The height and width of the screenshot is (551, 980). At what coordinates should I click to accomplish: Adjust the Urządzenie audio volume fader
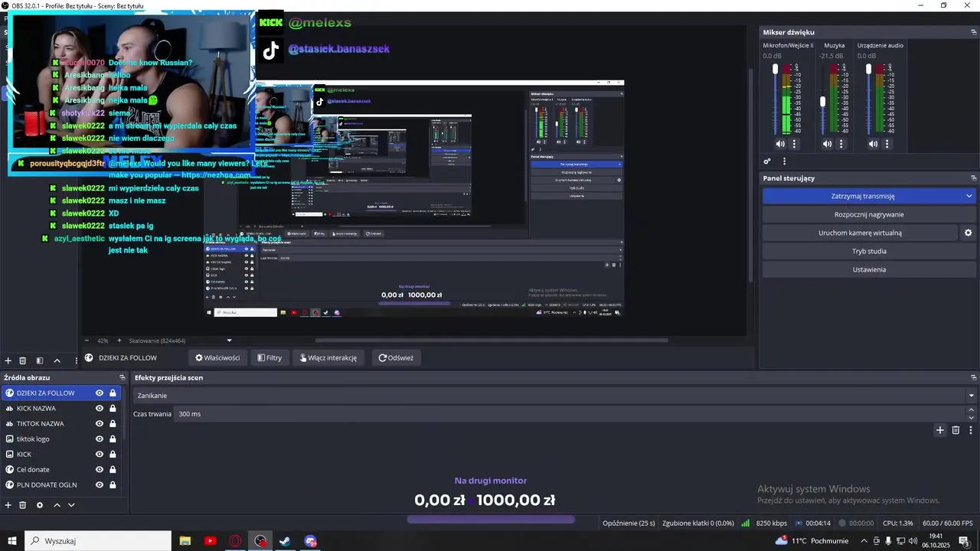(869, 69)
